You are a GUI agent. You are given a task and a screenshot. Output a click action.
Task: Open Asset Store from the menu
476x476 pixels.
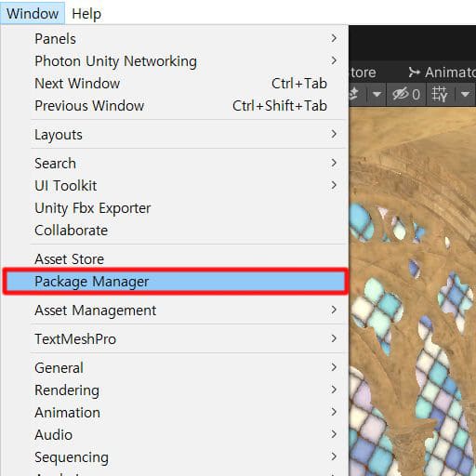(x=174, y=258)
